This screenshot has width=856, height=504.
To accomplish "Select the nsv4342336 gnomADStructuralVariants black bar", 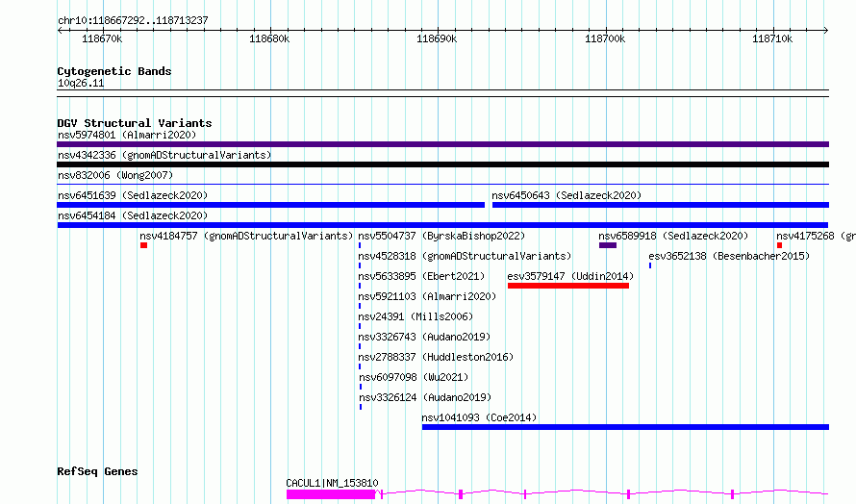I will (442, 164).
